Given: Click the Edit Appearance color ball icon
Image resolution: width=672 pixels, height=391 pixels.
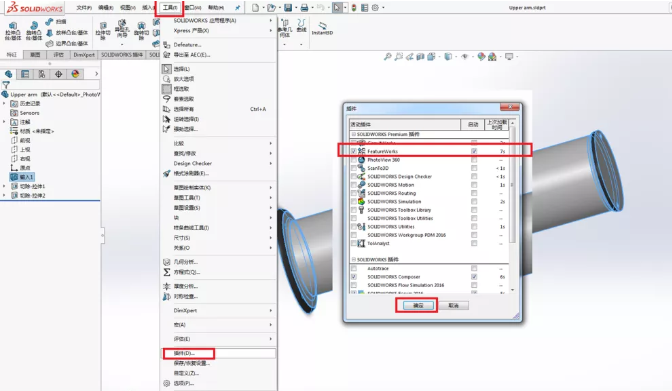Looking at the screenshot, I should pos(481,57).
